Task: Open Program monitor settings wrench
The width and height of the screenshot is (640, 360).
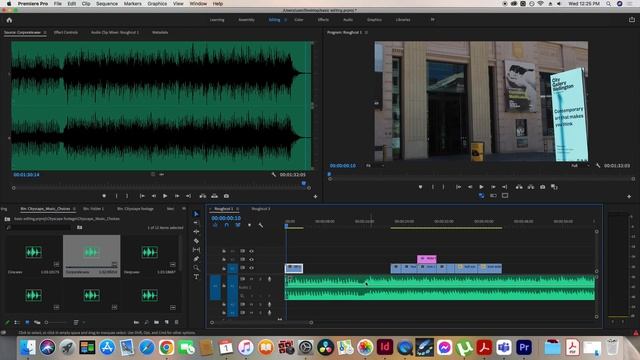Action: click(x=598, y=165)
